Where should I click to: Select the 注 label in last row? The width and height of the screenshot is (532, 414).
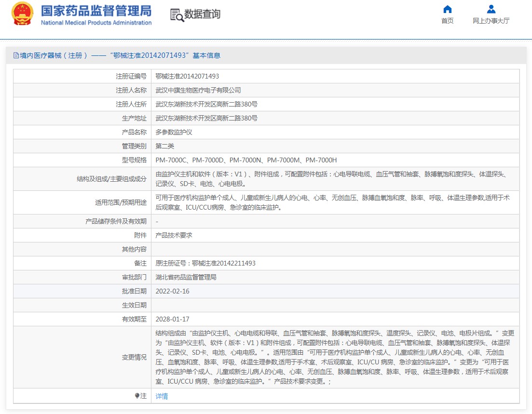point(144,396)
